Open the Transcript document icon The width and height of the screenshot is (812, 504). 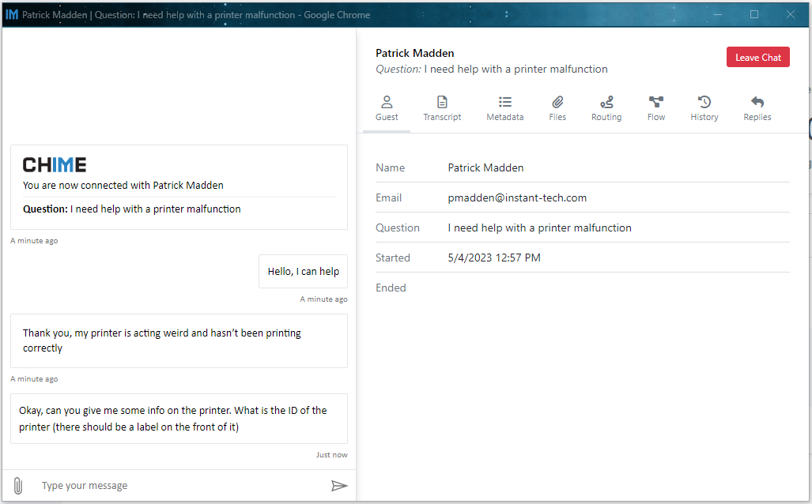tap(442, 102)
